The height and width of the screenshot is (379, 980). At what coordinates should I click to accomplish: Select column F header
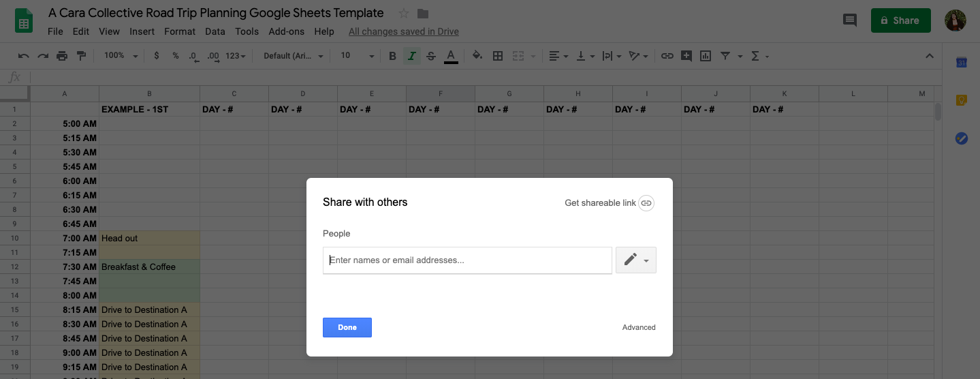[x=441, y=93]
